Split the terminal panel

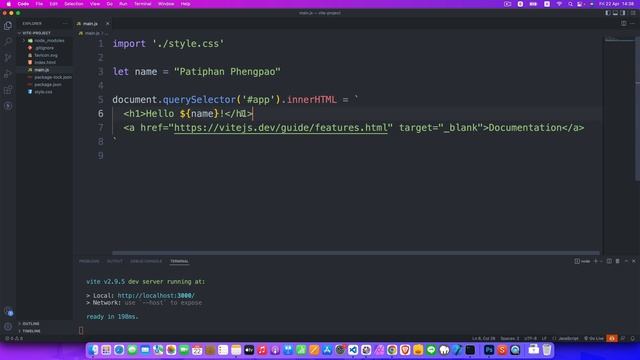point(609,261)
